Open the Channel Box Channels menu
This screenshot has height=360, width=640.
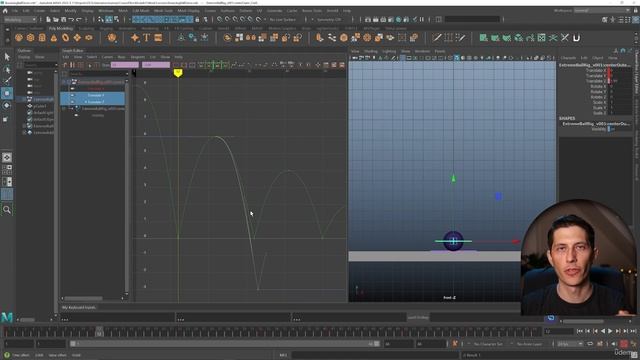568,58
